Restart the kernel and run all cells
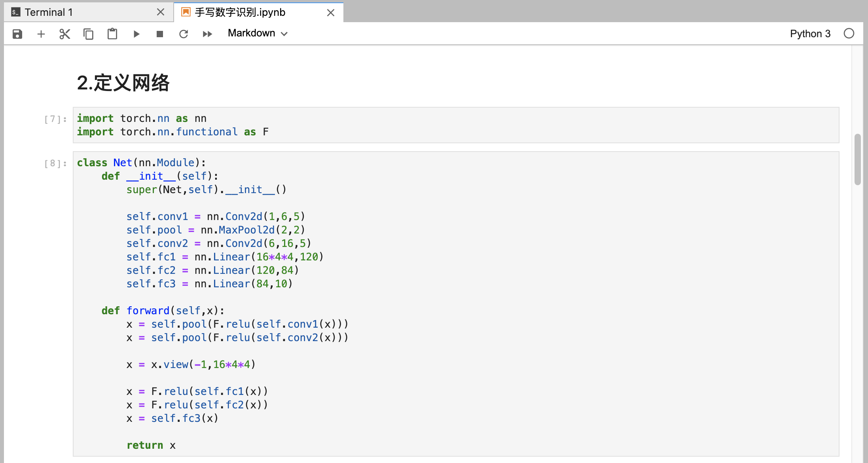Screen dimensions: 868x463 [x=207, y=34]
